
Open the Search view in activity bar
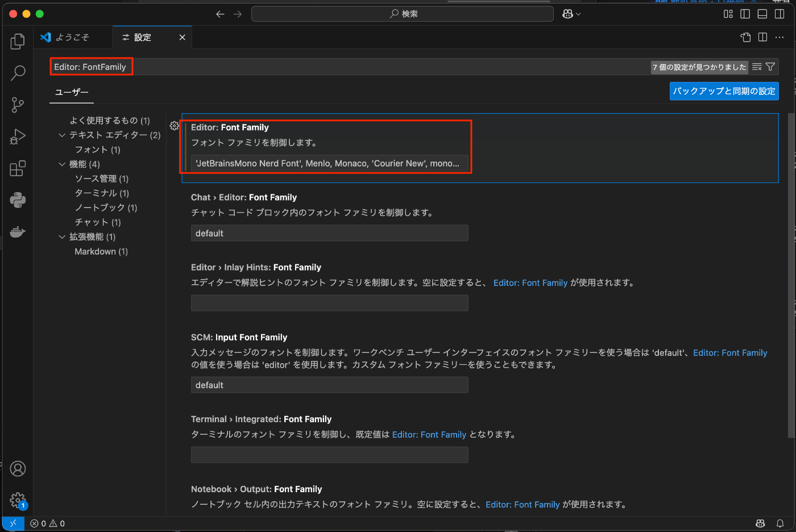tap(18, 73)
